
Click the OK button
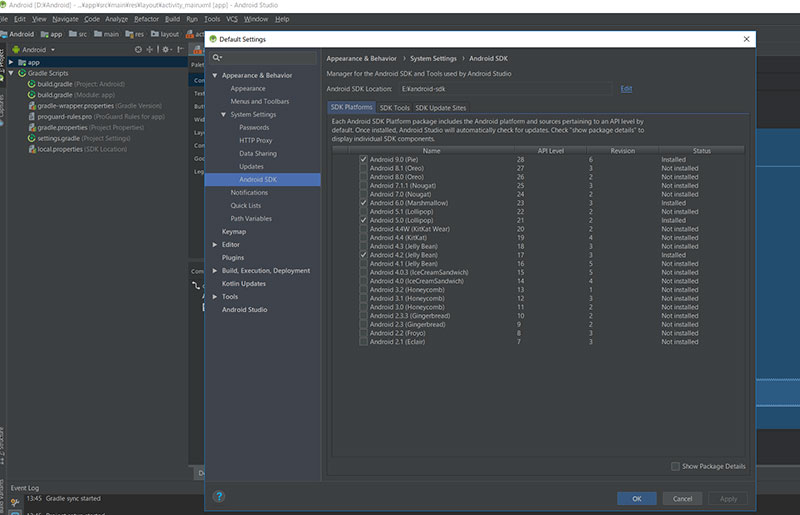pyautogui.click(x=637, y=499)
